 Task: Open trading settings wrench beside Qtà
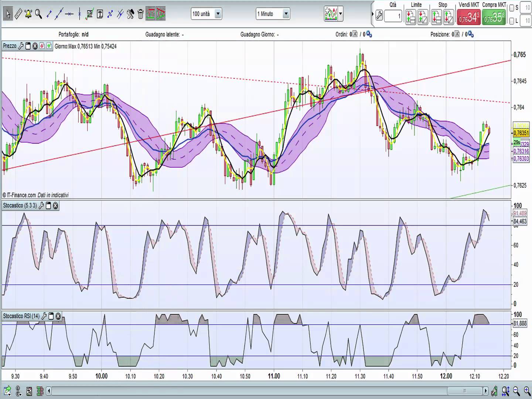tap(379, 16)
